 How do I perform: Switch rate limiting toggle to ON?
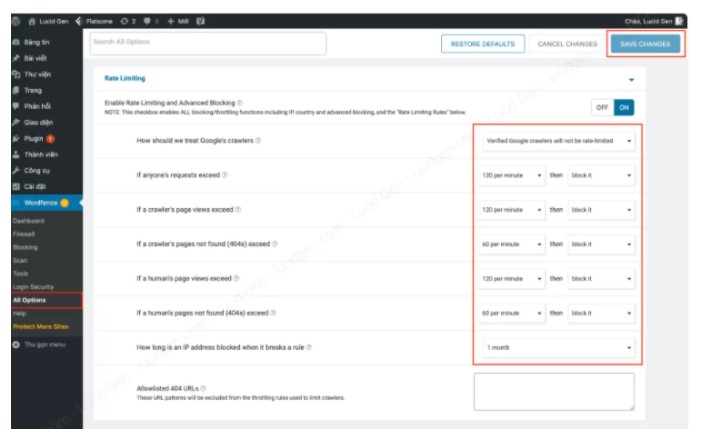pos(623,107)
